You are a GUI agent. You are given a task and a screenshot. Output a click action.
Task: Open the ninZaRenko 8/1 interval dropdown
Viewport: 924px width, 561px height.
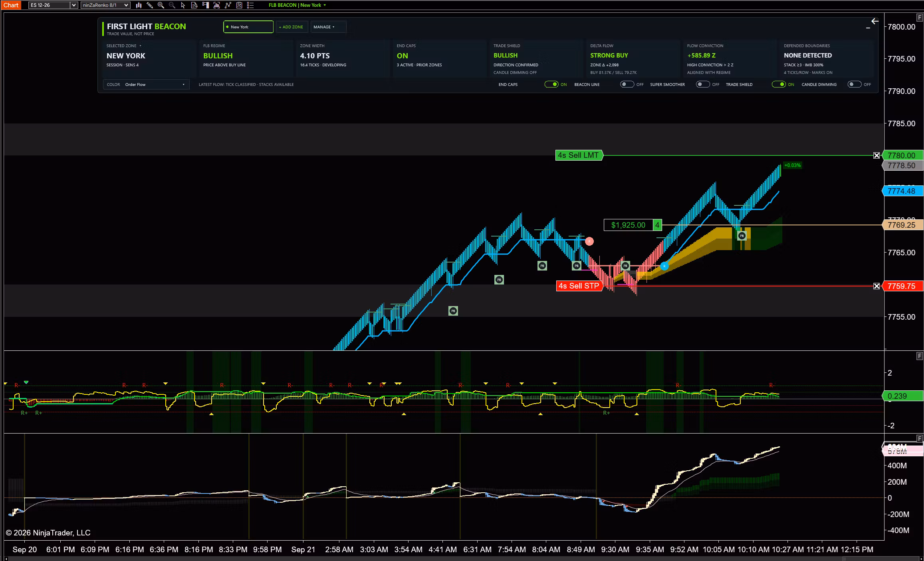(x=105, y=5)
